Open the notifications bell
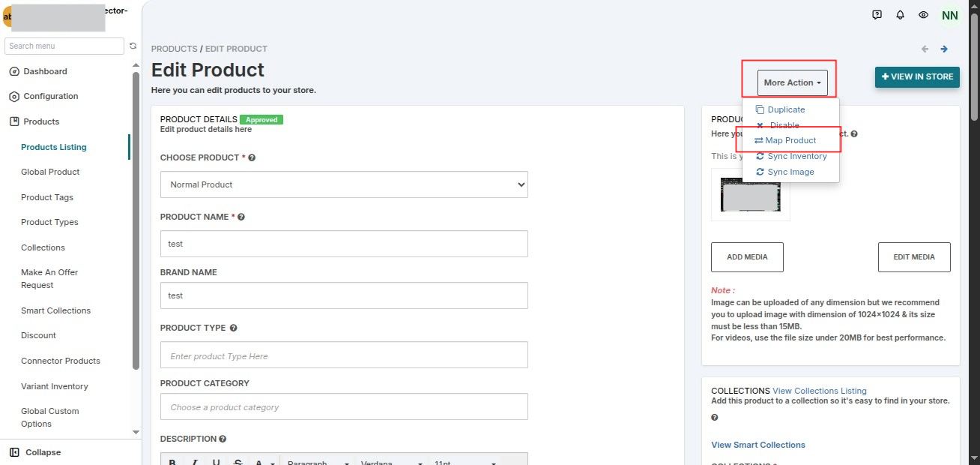Screen dimensions: 980x465 901,15
